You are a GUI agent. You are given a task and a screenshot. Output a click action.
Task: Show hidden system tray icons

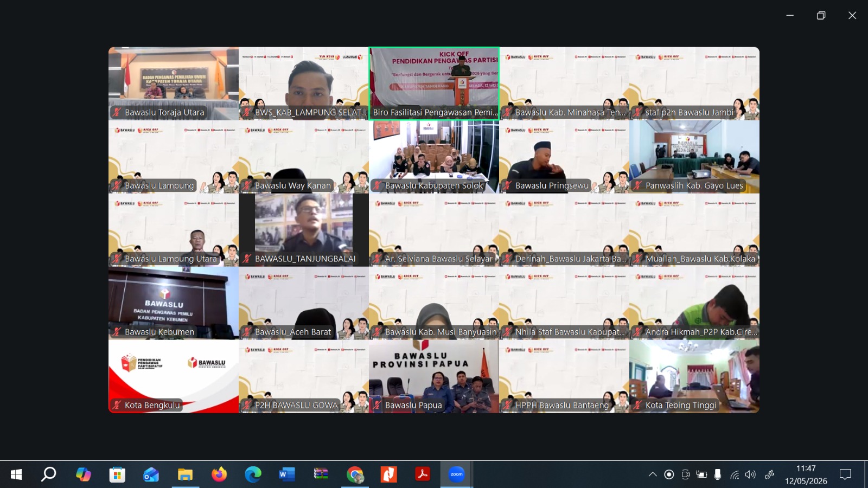(x=653, y=474)
